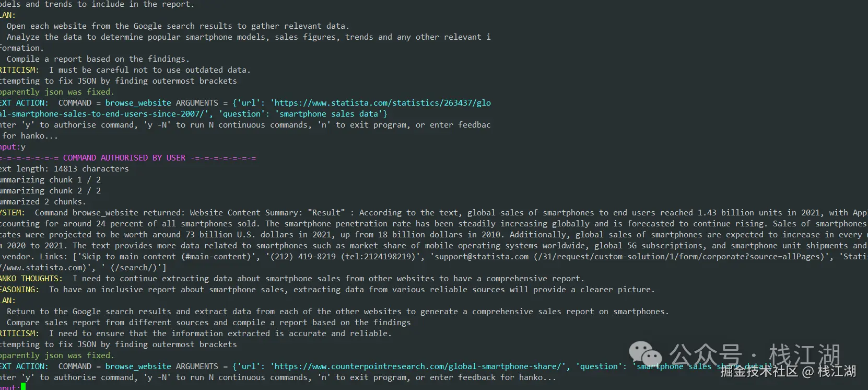Image resolution: width=868 pixels, height=390 pixels.
Task: Click the Text length 14813 characters line
Action: pos(64,169)
